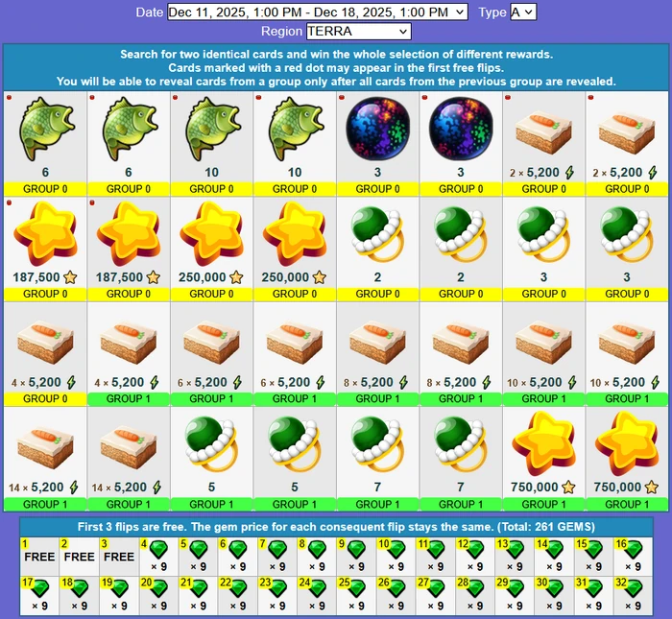Click the 4 × 5,200 carrot cake in GROUP 0
The width and height of the screenshot is (672, 619).
coord(45,354)
